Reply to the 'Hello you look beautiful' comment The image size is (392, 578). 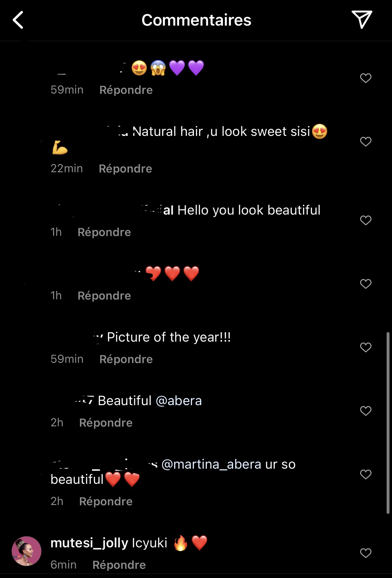point(104,232)
